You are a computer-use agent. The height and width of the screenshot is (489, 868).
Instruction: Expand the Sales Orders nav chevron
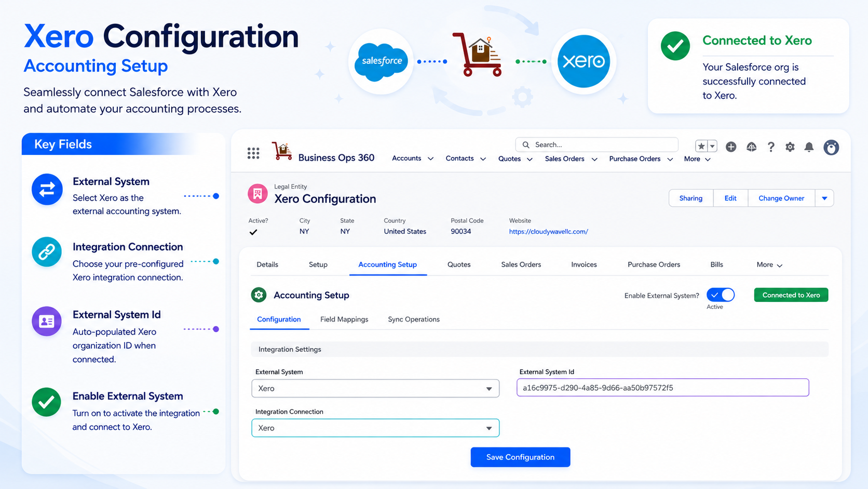594,160
